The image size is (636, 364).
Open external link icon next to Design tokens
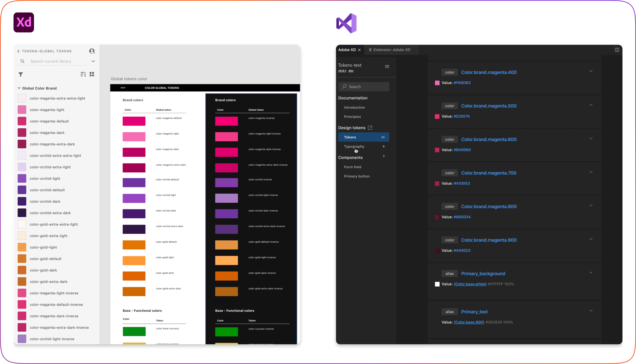point(370,128)
